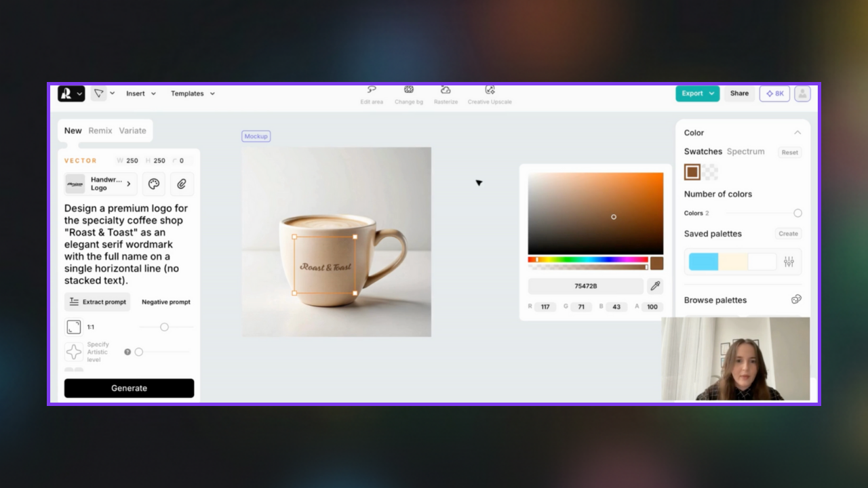Click the 1:1 aspect ratio icon
This screenshot has width=868, height=488.
pyautogui.click(x=73, y=327)
